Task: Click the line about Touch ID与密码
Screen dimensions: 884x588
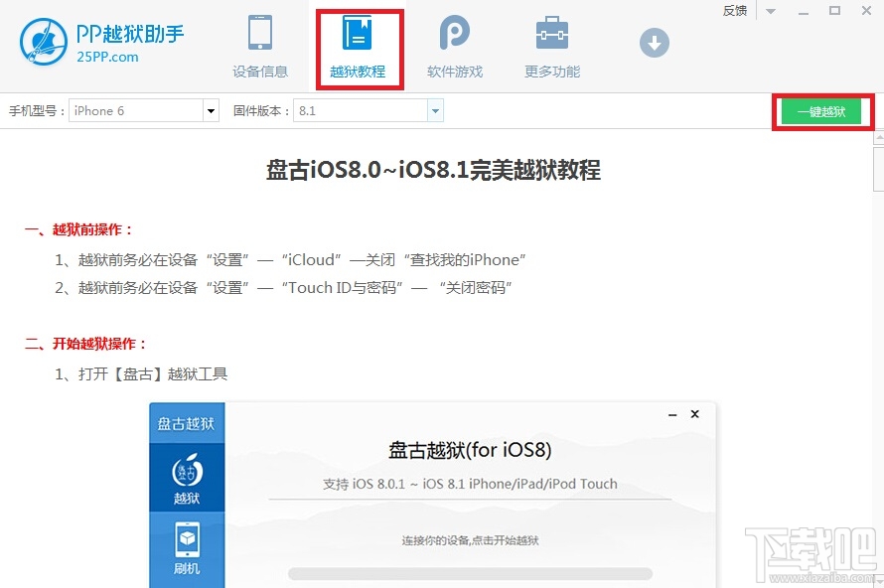Action: click(x=283, y=287)
